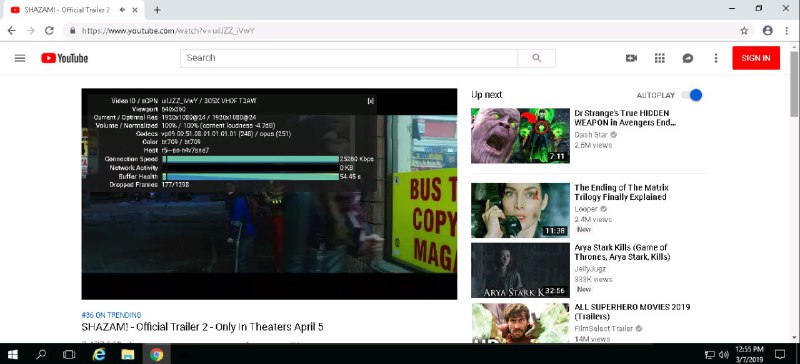Open Chrome's three-dot menu
The width and height of the screenshot is (800, 364).
click(x=787, y=31)
